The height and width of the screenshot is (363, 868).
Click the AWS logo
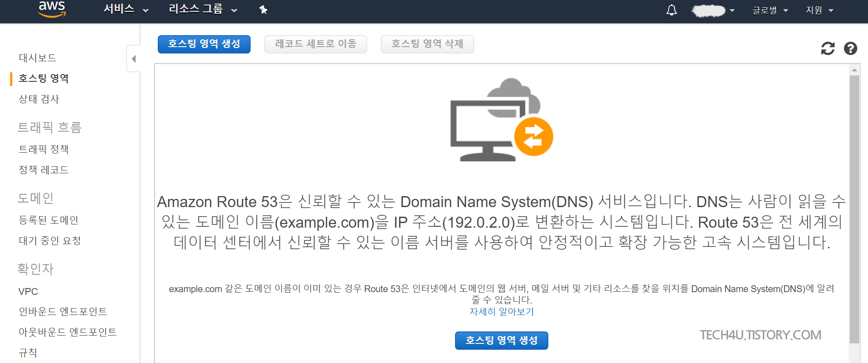pos(52,9)
